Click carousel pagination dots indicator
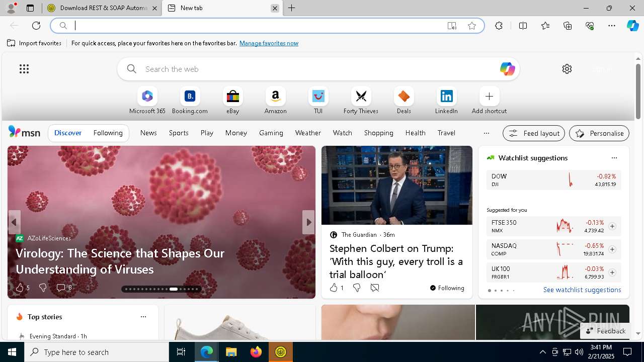The height and width of the screenshot is (362, 644). click(x=161, y=289)
